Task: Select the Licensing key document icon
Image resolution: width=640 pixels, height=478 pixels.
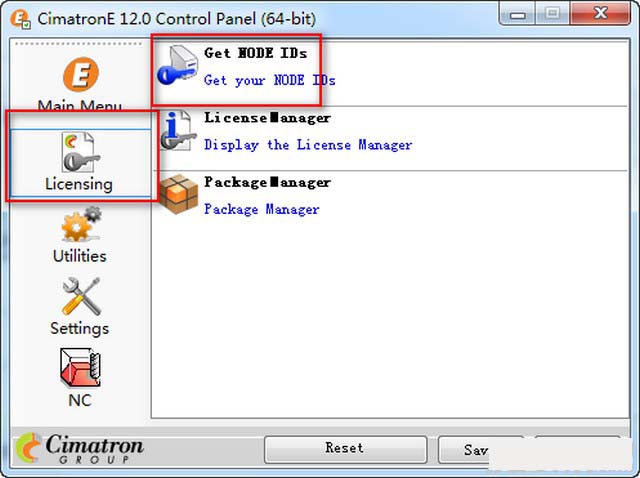Action: coord(80,152)
